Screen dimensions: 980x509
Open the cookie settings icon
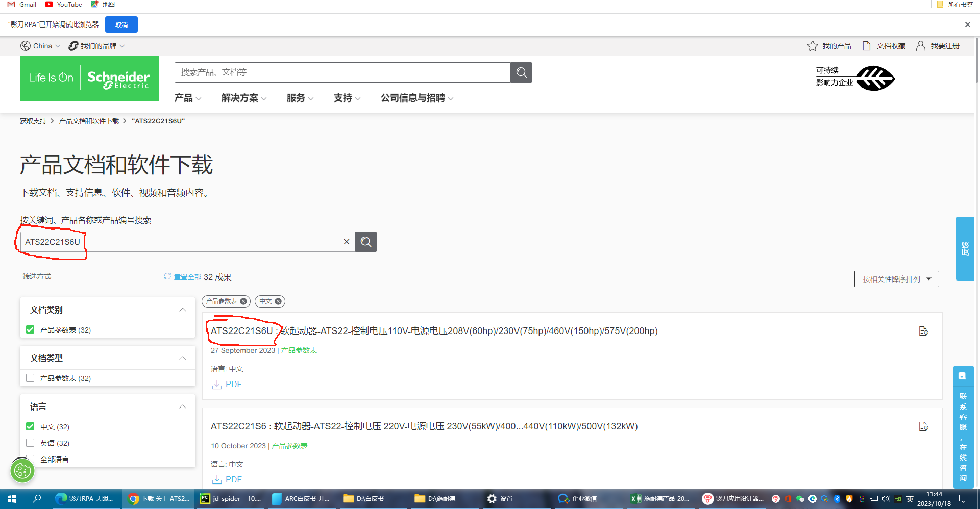click(x=22, y=470)
